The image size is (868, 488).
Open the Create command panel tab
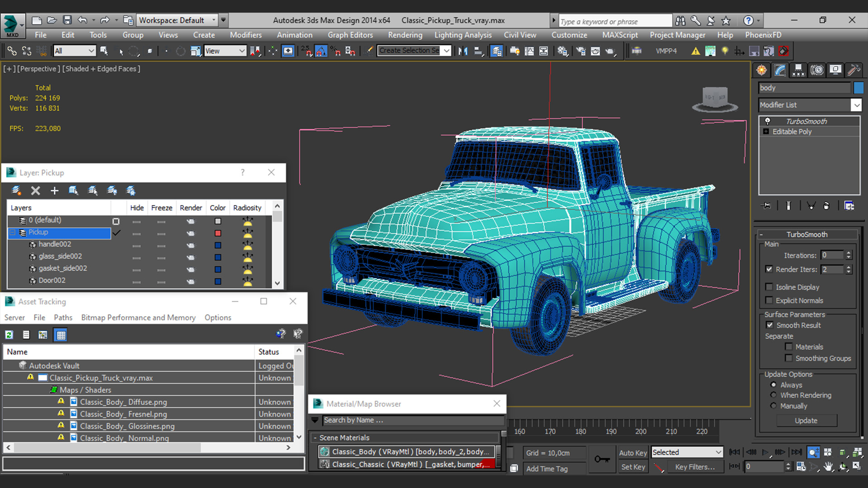[x=762, y=70]
